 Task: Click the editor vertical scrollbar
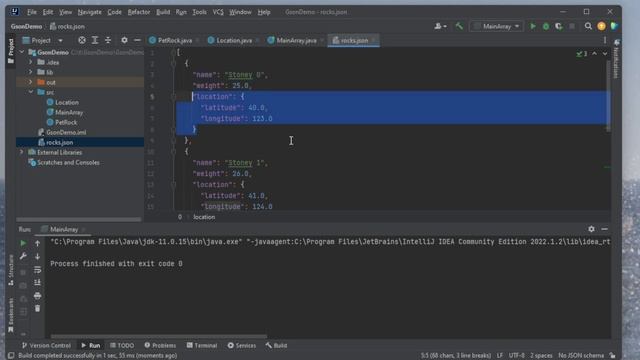pos(608,96)
